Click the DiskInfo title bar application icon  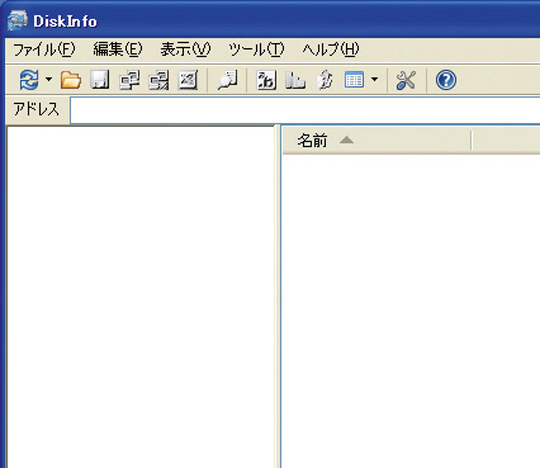[17, 20]
